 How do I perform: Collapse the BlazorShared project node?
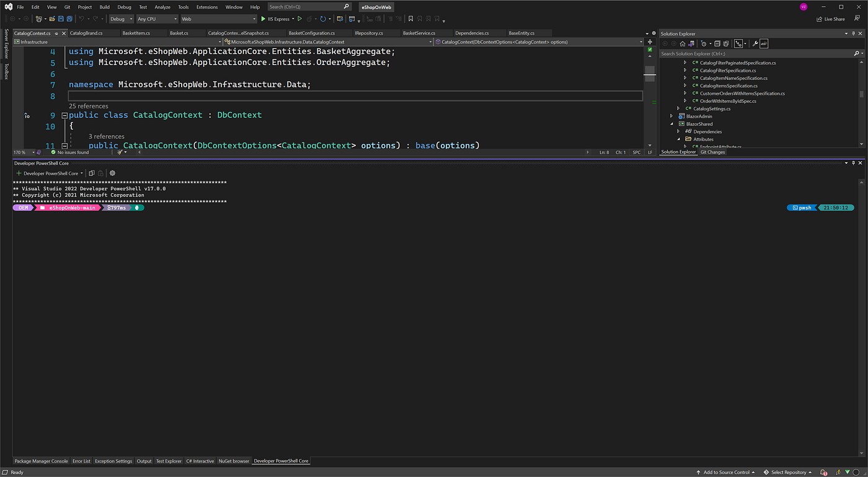point(671,123)
